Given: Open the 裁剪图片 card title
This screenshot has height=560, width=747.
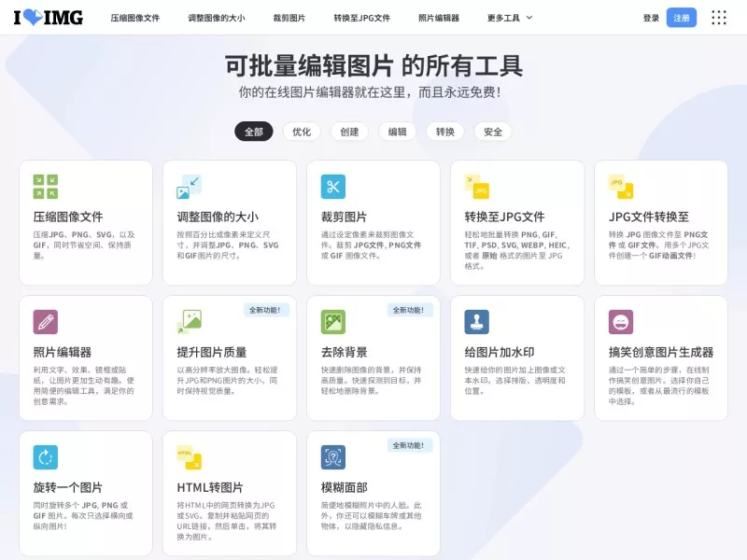Looking at the screenshot, I should click(344, 217).
